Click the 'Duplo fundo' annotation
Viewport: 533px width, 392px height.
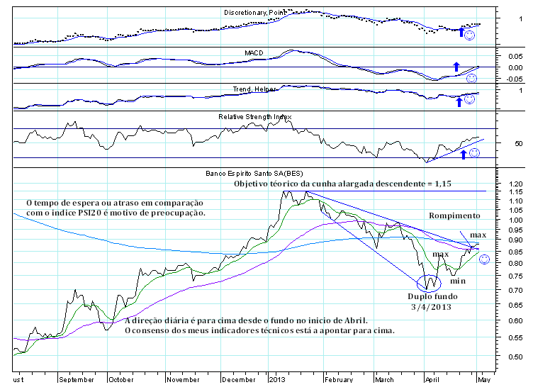tap(433, 296)
